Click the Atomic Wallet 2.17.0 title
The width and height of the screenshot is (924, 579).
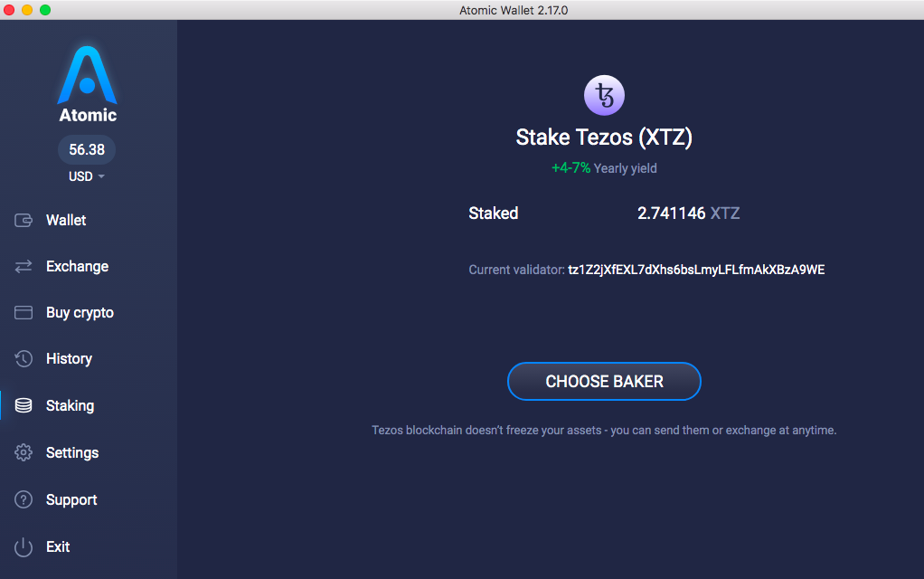click(514, 10)
